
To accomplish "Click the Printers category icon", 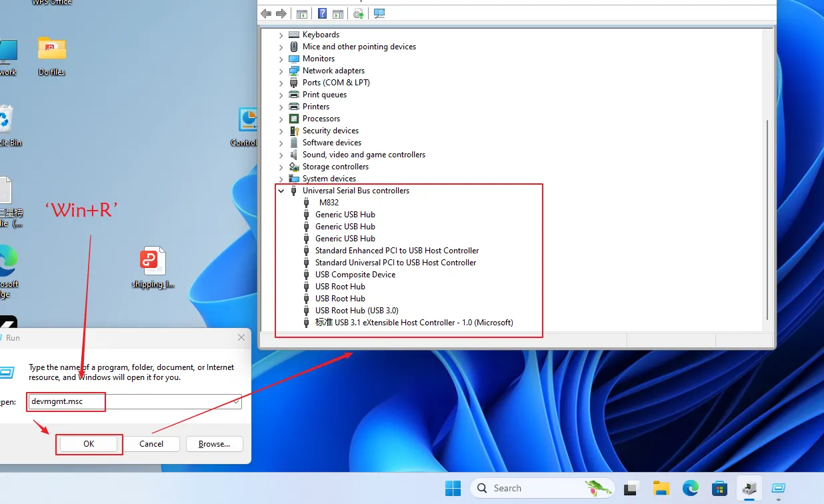I will (x=294, y=107).
